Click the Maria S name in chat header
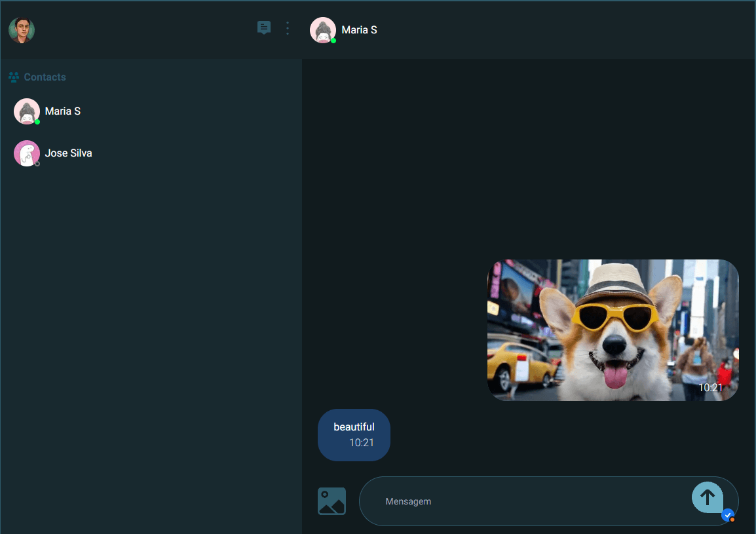 tap(358, 29)
